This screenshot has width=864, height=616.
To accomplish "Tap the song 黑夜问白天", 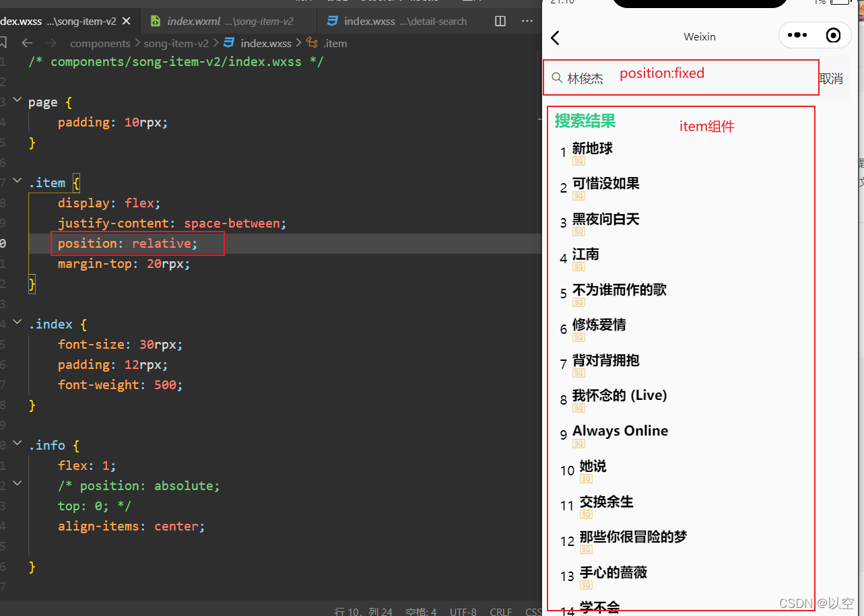I will [606, 219].
